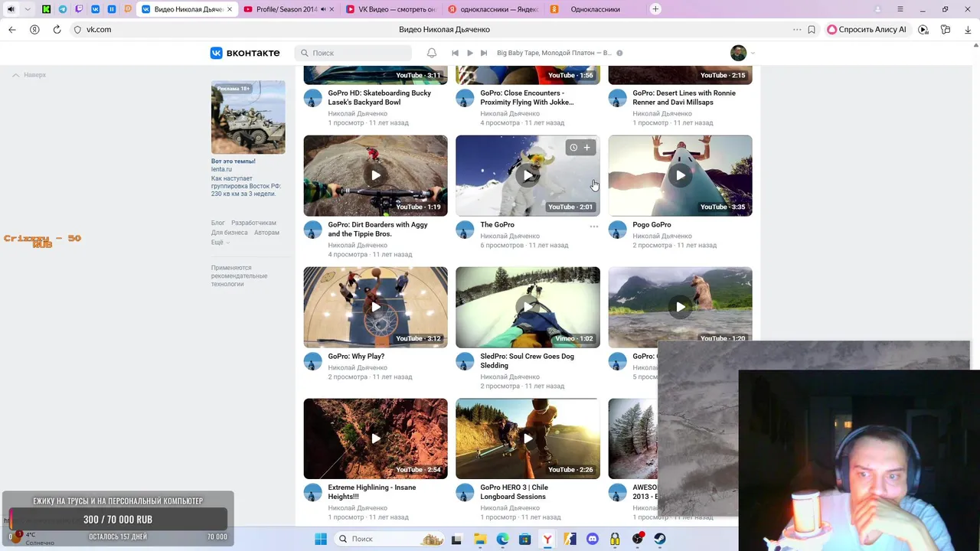This screenshot has height=551, width=980.
Task: Open the Telegram pinned tab
Action: [x=63, y=9]
